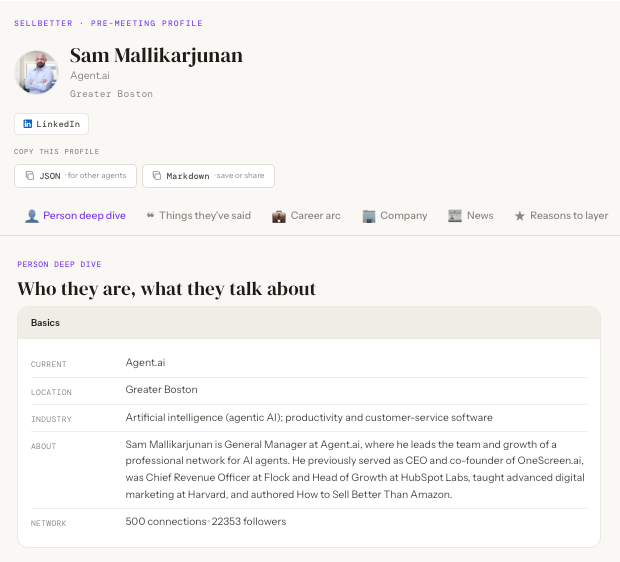Click heading Who they are, what they talk about
620x562 pixels.
click(166, 289)
